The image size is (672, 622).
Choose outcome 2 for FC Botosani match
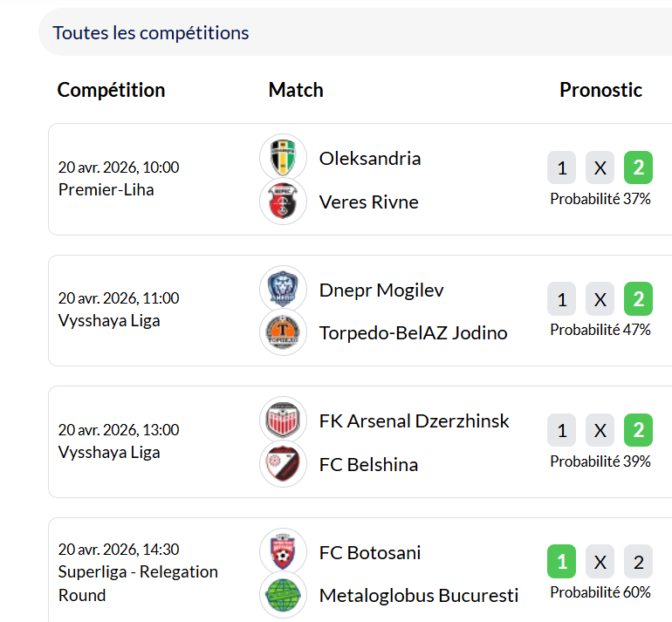(638, 563)
